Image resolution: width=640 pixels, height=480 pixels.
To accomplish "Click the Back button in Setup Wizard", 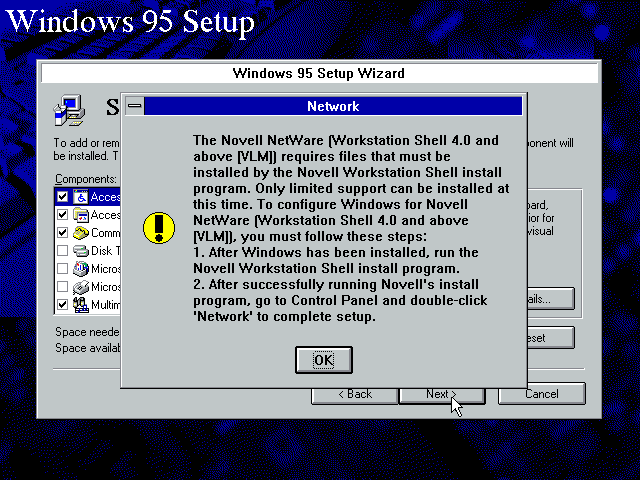I will pyautogui.click(x=354, y=396).
